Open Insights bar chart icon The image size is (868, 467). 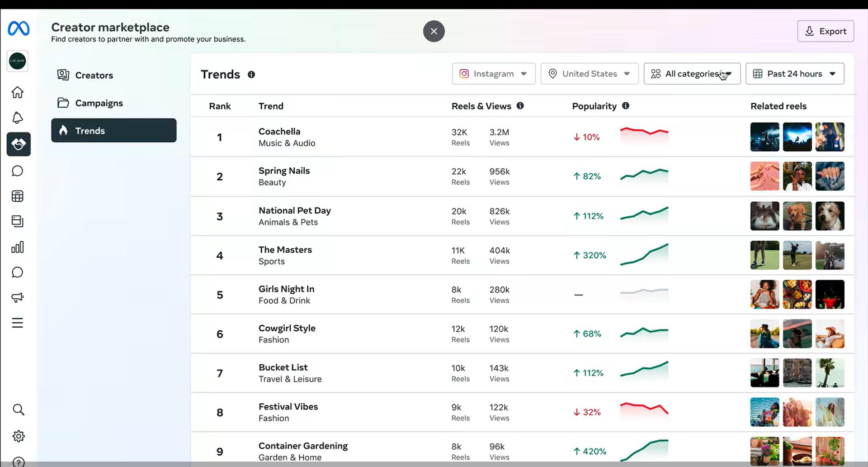[x=18, y=247]
